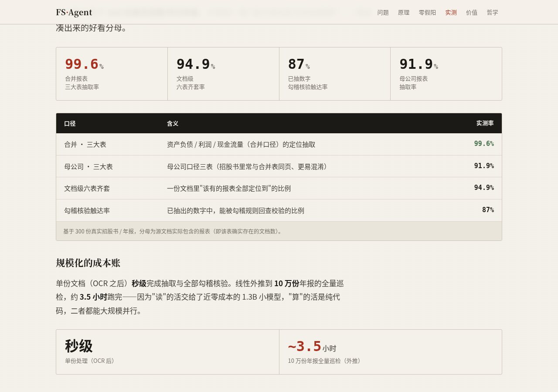Click the 母公司口径三表 description cell
Viewport: 558px width, 392px height.
(248, 166)
